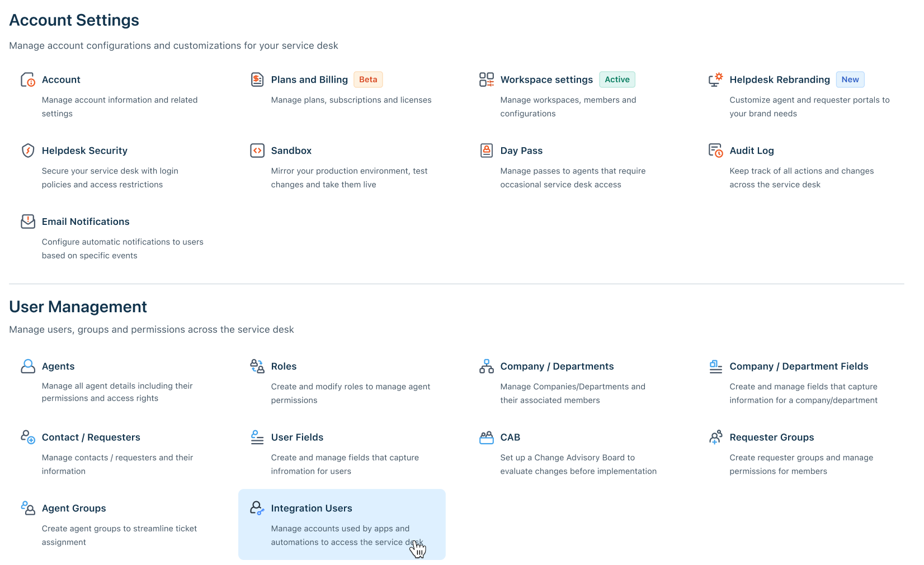924x565 pixels.
Task: Open Requester Groups
Action: [x=772, y=437]
